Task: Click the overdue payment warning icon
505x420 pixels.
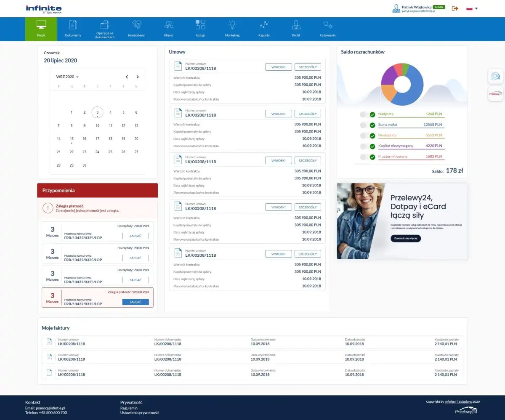Action: pos(48,208)
